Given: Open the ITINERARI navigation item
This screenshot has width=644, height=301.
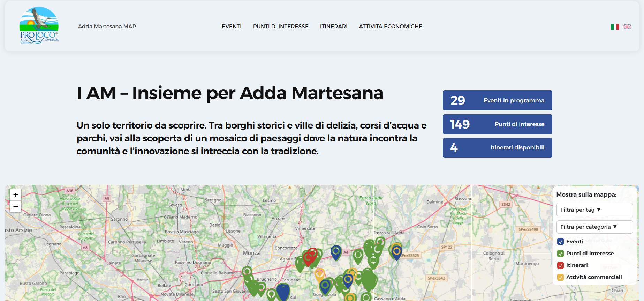Looking at the screenshot, I should [334, 27].
